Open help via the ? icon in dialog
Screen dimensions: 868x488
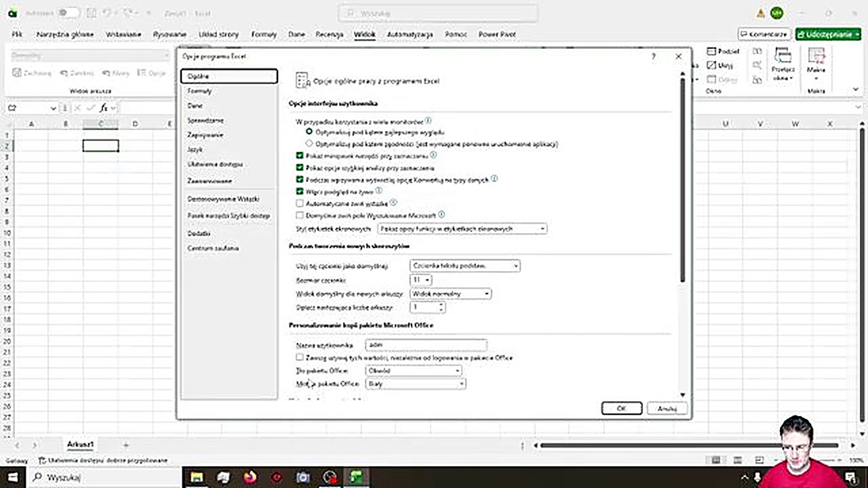652,56
